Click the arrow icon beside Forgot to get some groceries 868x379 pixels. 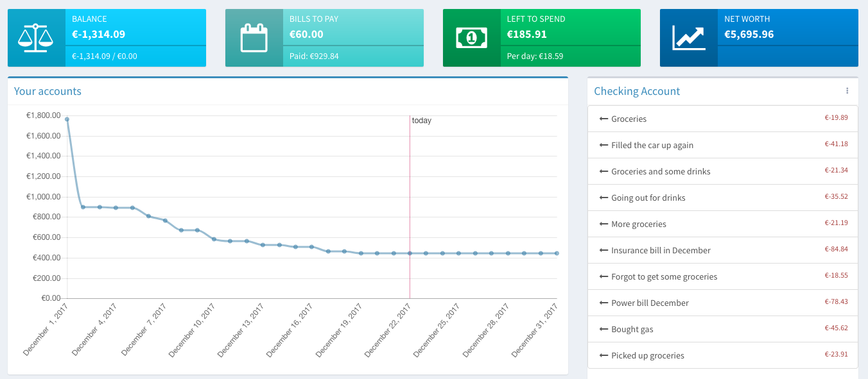coord(603,277)
